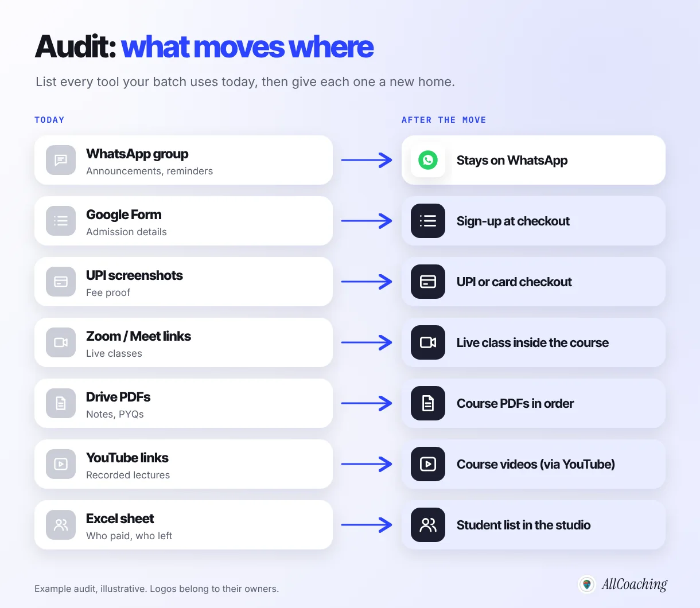
Task: Click the "WhatsApp group" title
Action: click(x=137, y=154)
